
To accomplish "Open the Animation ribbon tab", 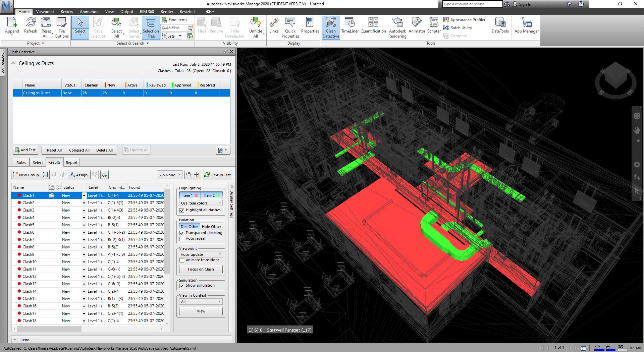I will click(89, 11).
